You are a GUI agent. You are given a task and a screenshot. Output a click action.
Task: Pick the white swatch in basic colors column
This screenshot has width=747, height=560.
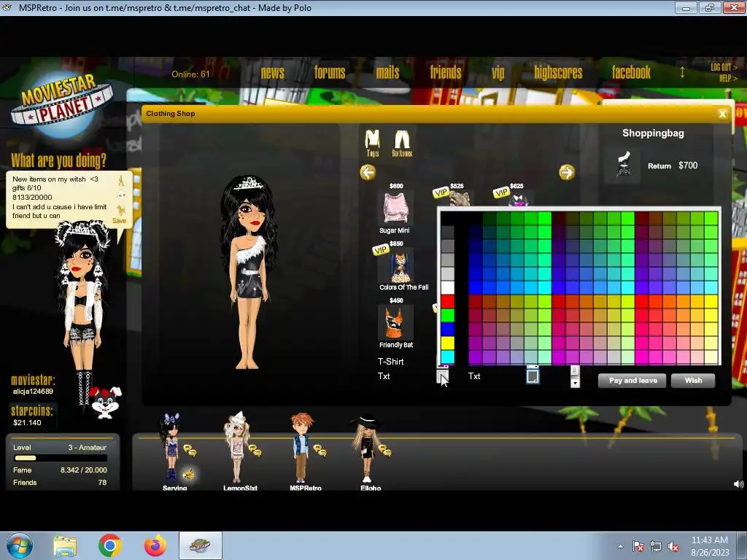(447, 287)
